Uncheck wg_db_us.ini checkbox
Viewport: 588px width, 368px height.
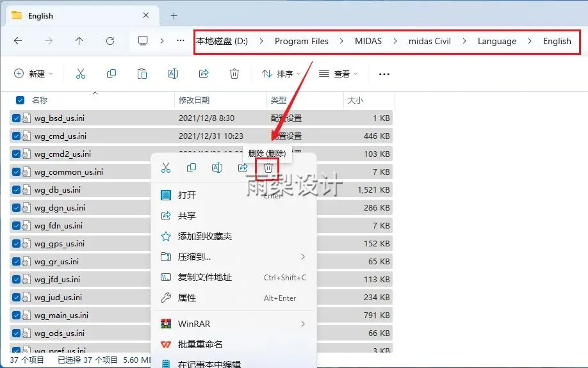point(16,189)
